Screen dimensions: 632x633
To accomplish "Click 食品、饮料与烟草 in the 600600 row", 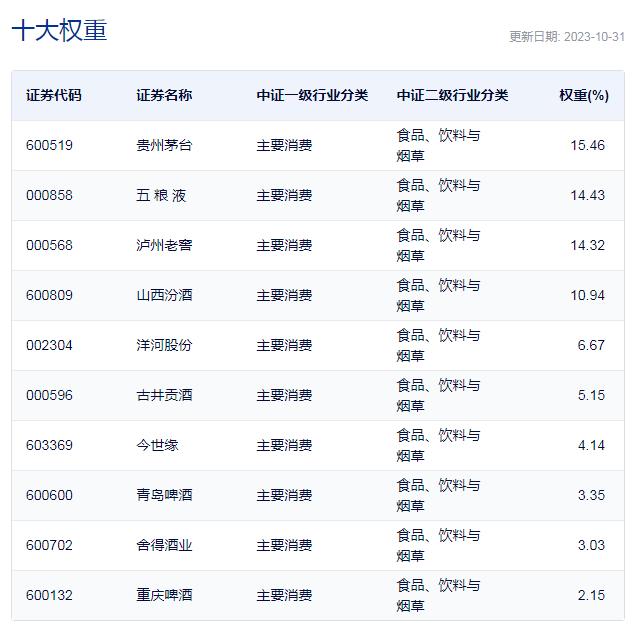I will point(438,495).
